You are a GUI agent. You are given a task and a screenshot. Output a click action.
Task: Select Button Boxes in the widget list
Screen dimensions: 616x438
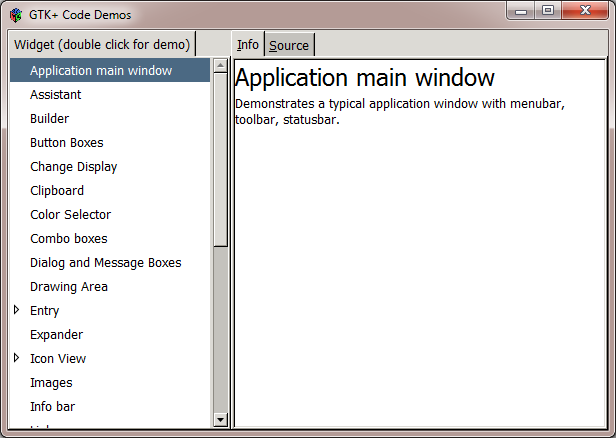67,143
